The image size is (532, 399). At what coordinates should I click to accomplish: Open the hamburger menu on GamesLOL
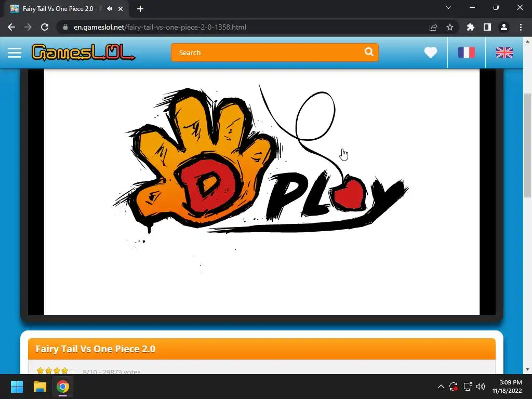pyautogui.click(x=15, y=52)
